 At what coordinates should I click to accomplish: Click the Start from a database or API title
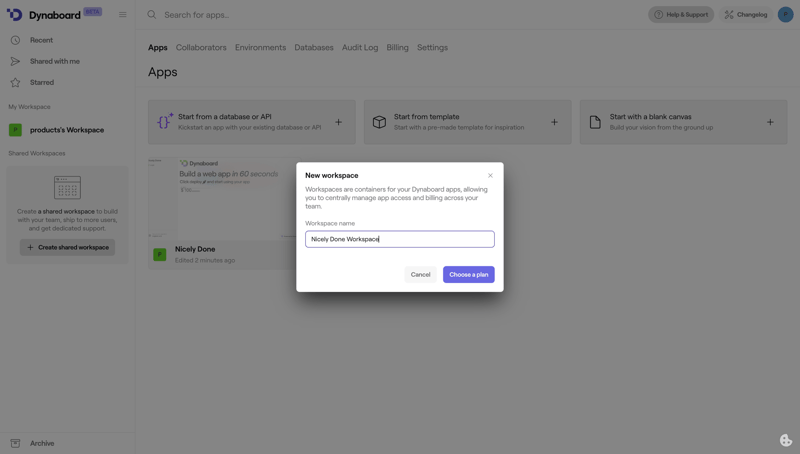tap(224, 117)
